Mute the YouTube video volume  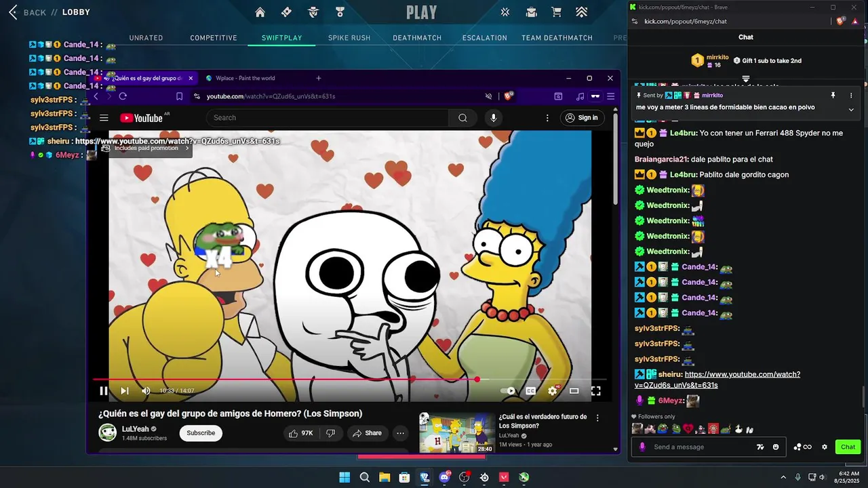[x=146, y=391]
